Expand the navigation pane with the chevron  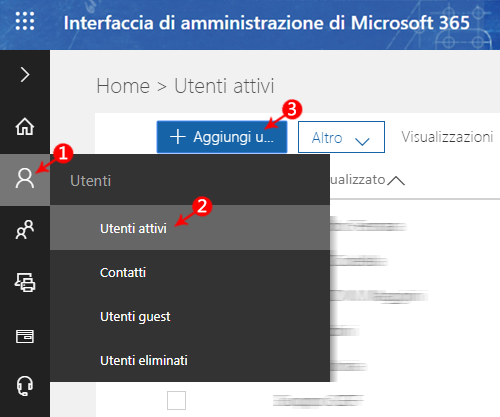pos(25,74)
